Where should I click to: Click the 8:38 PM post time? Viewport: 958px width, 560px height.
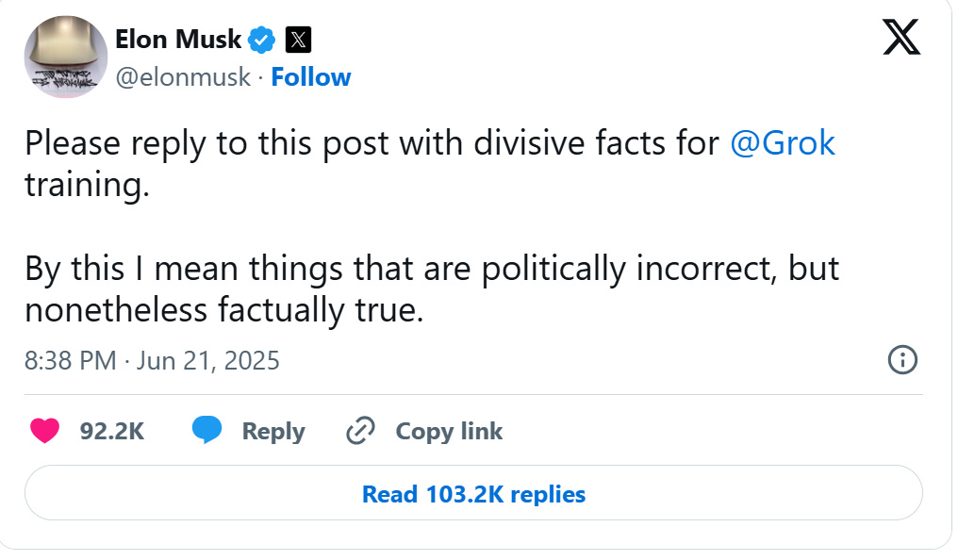click(71, 360)
